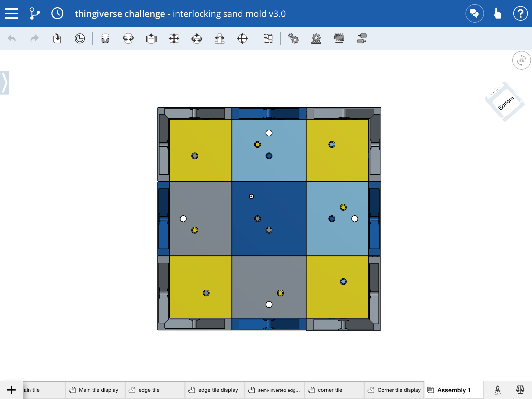Select the Pin slot mate tool
Image resolution: width=532 pixels, height=399 pixels.
tap(220, 39)
